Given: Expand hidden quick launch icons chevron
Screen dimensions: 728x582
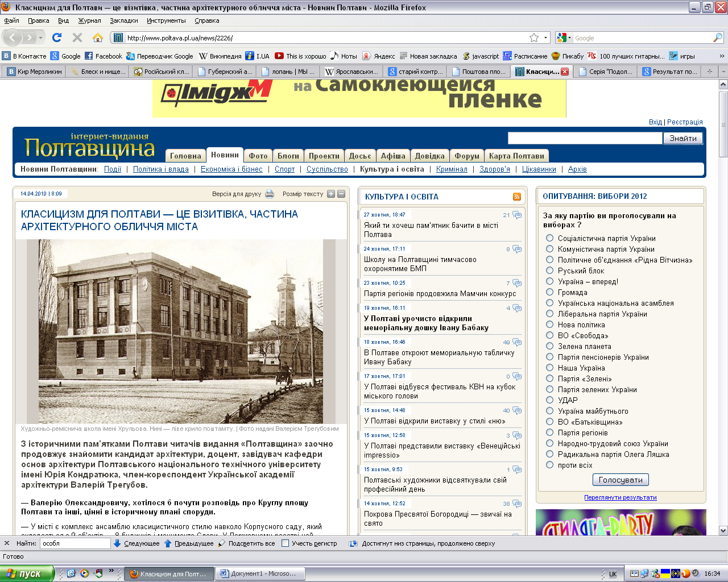Looking at the screenshot, I should click(x=111, y=570).
